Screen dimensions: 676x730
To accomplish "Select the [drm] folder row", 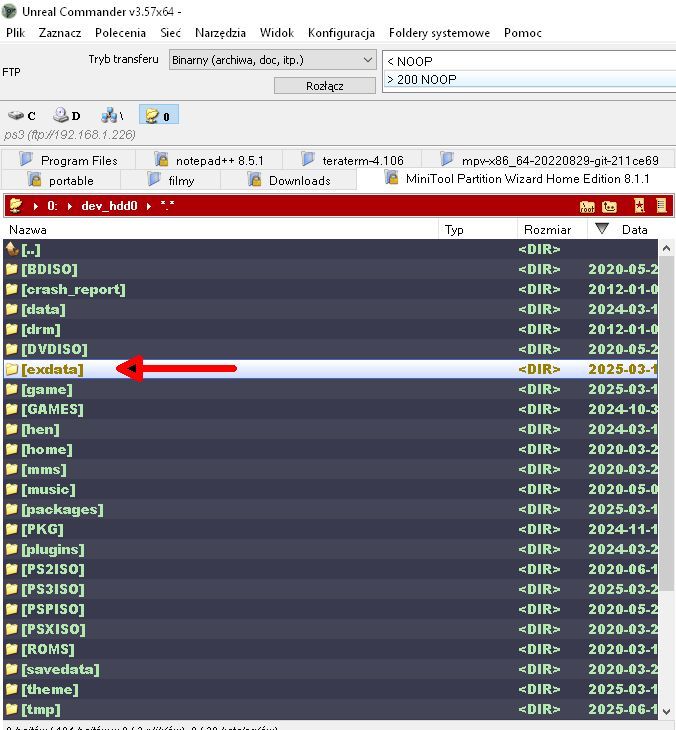I will (331, 329).
